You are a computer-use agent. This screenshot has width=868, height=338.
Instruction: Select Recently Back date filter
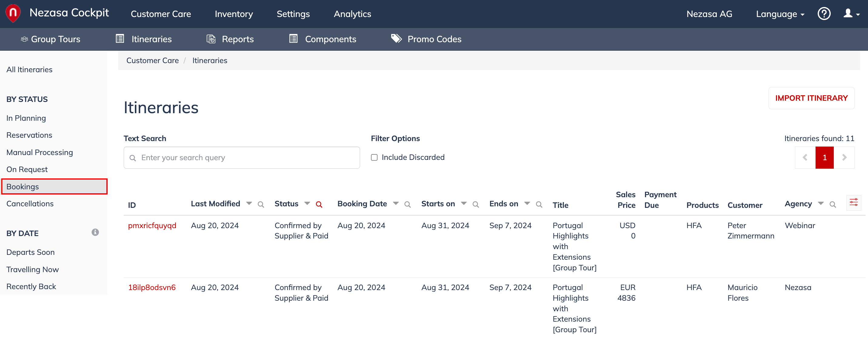(31, 286)
